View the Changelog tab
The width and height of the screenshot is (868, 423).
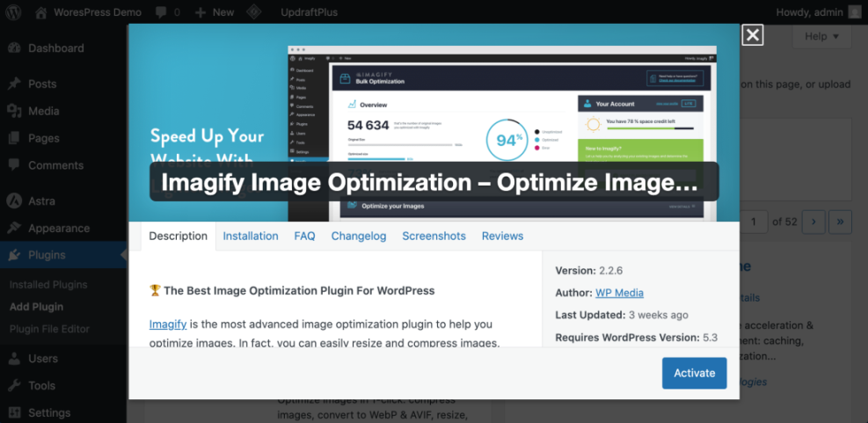pos(359,236)
